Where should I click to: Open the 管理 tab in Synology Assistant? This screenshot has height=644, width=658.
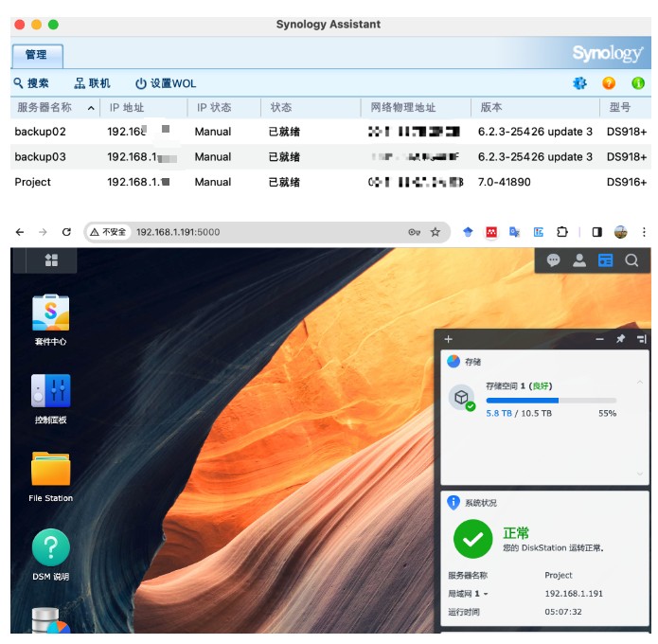37,55
